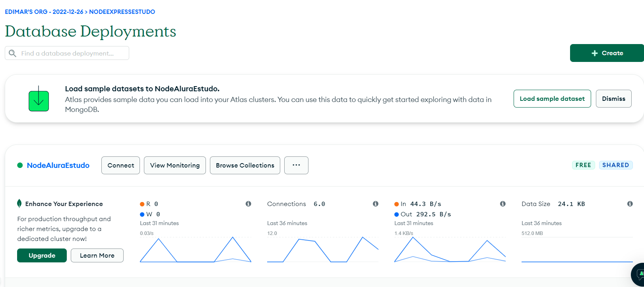Screen dimensions: 644x287
Task: Click the green download sample data icon
Action: tap(39, 98)
